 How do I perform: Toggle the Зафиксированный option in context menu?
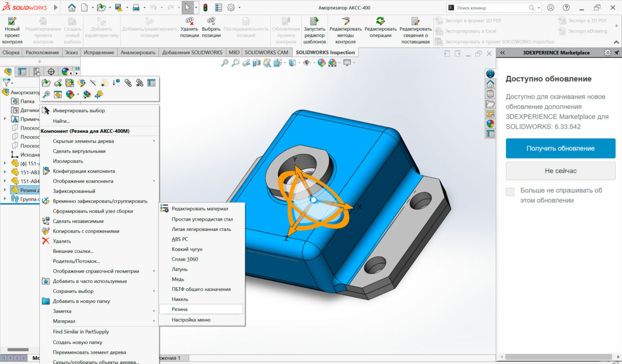coord(74,191)
